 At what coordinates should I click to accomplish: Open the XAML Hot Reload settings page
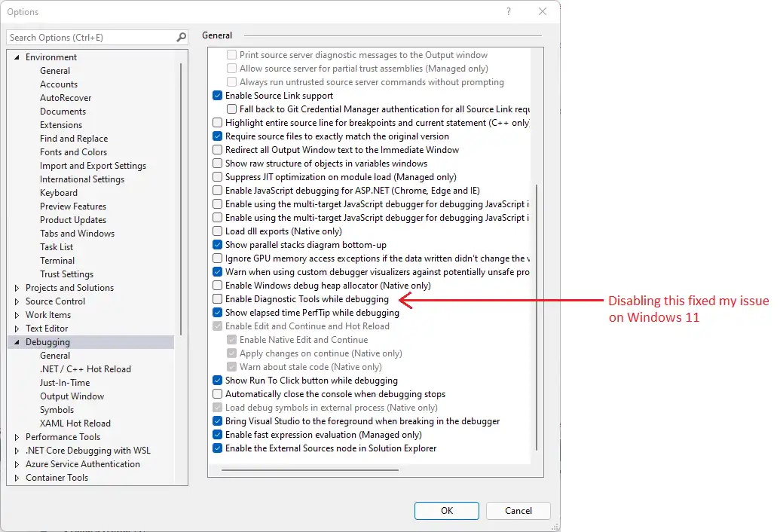click(x=75, y=423)
